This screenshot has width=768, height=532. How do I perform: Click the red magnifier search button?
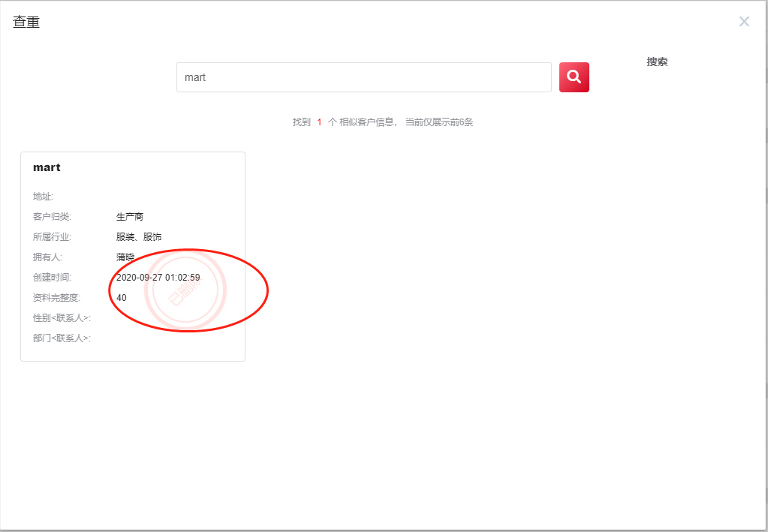[x=574, y=77]
